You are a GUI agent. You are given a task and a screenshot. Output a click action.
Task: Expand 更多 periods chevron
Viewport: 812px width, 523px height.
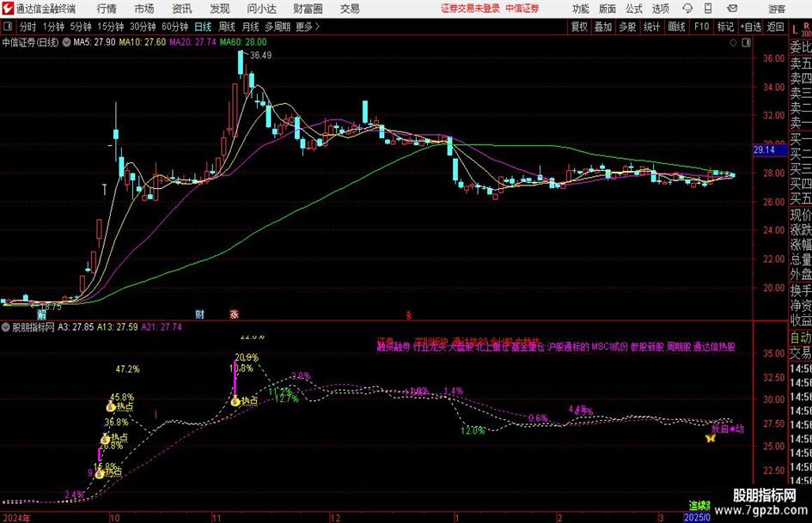(317, 27)
